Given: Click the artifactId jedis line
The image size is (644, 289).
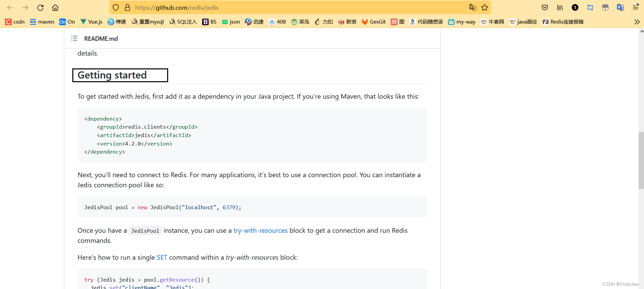Looking at the screenshot, I should [x=144, y=135].
